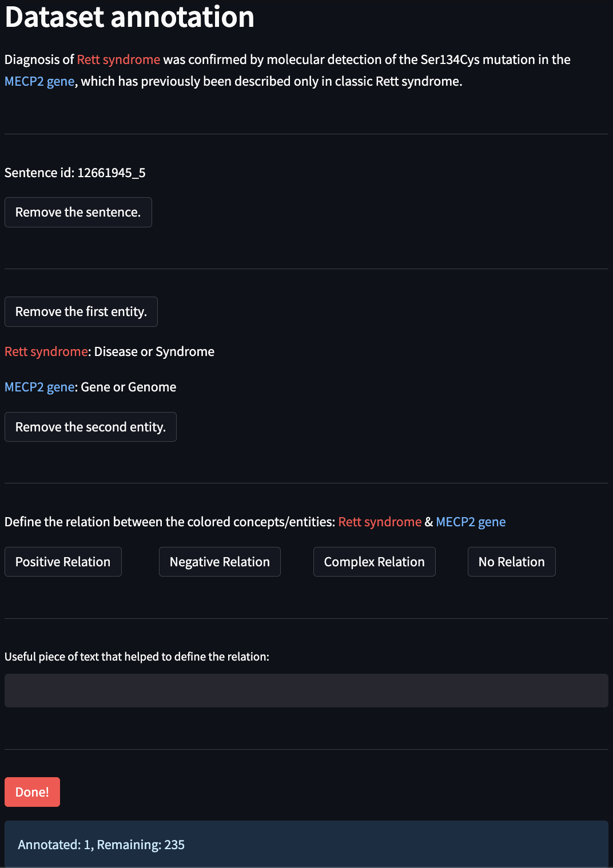The image size is (613, 868).
Task: Click blue MECP2 gene in the sentence
Action: (x=39, y=81)
